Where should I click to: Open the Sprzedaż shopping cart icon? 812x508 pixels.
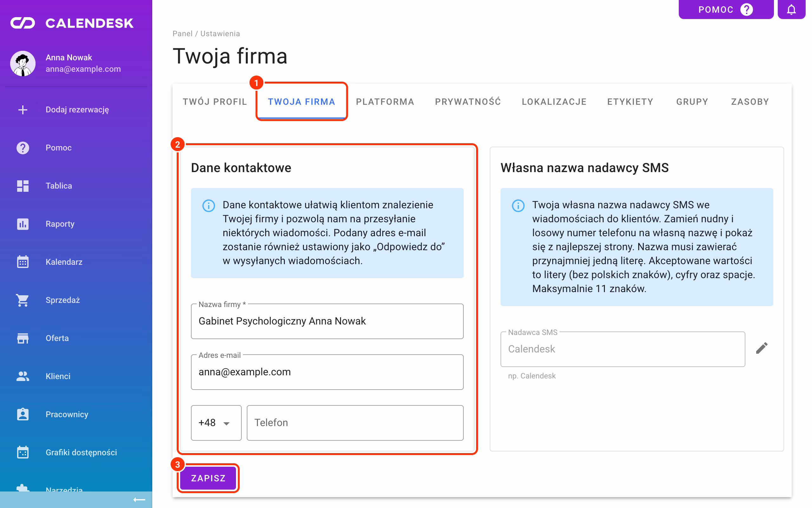click(23, 300)
